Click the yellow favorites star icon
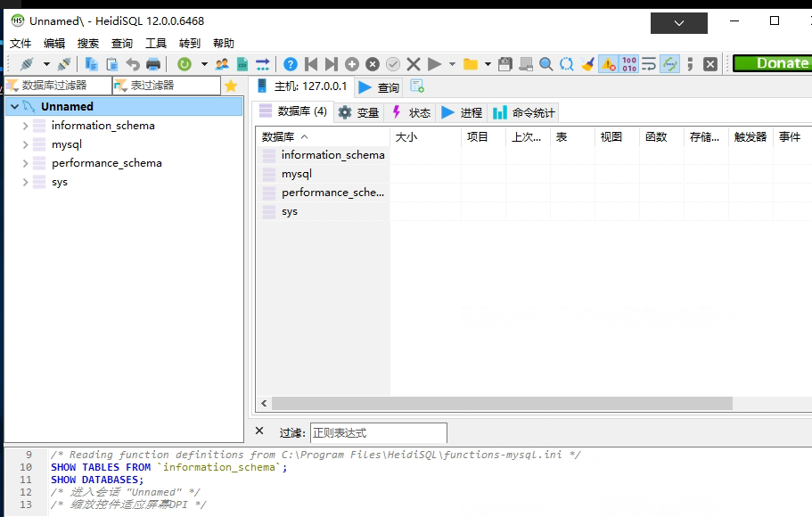Image resolution: width=812 pixels, height=517 pixels. 231,86
